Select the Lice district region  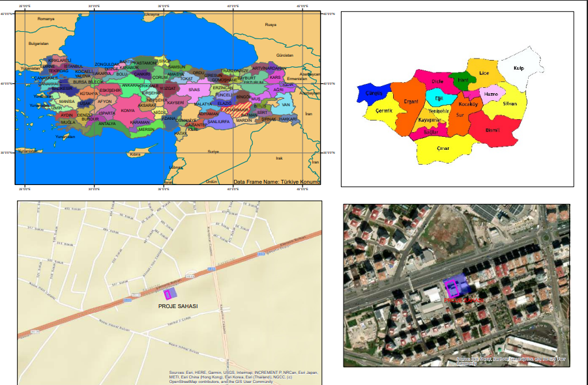pyautogui.click(x=483, y=74)
